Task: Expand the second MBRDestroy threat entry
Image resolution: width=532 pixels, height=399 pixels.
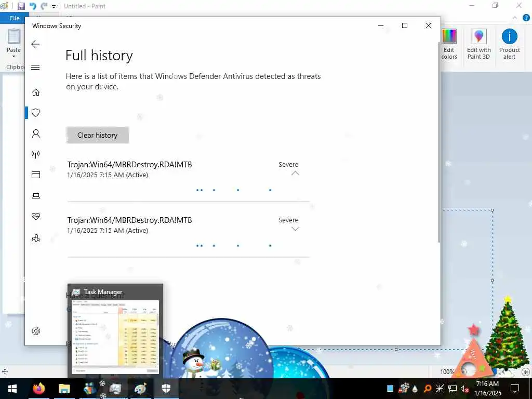Action: pos(295,229)
